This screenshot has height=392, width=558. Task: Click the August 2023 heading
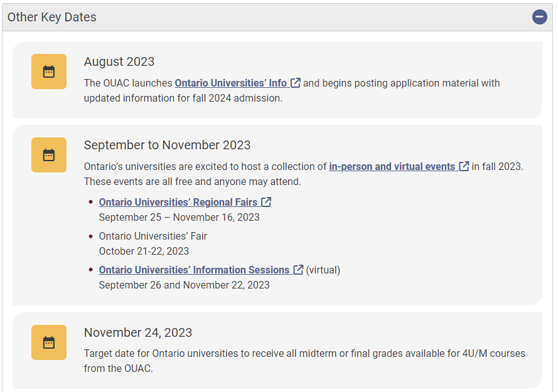119,61
